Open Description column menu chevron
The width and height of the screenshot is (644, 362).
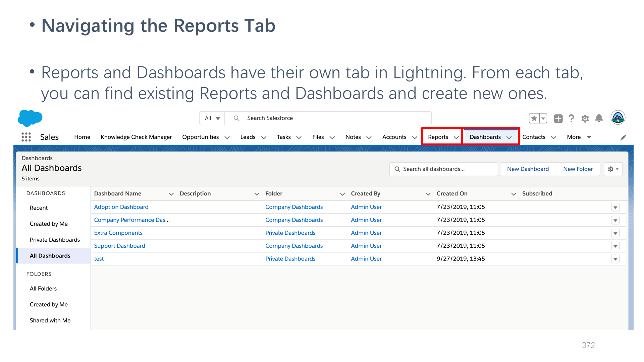point(257,194)
